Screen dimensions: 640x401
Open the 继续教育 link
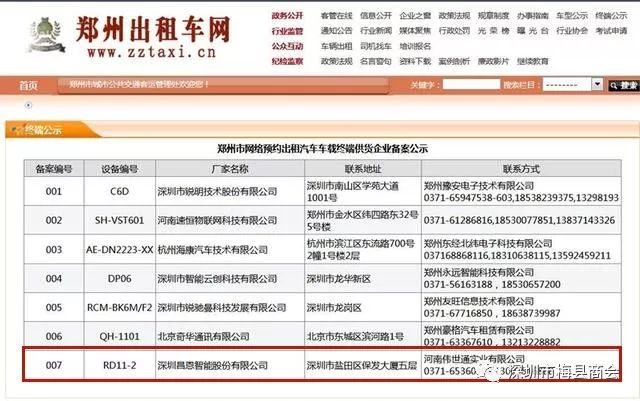click(533, 61)
